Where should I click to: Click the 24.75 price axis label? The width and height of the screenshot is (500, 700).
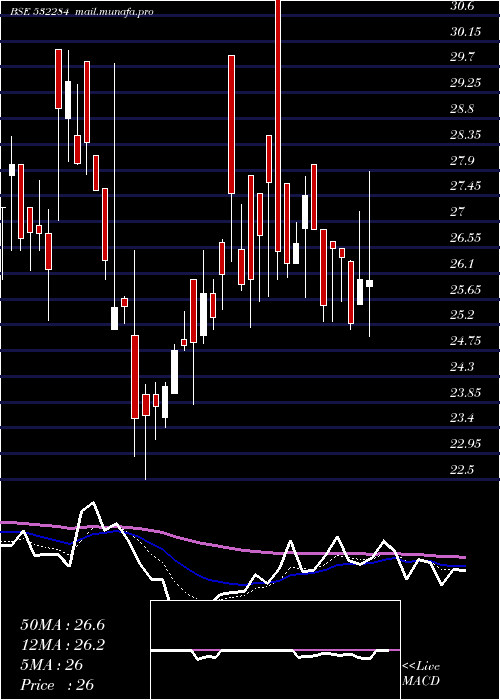(x=464, y=341)
